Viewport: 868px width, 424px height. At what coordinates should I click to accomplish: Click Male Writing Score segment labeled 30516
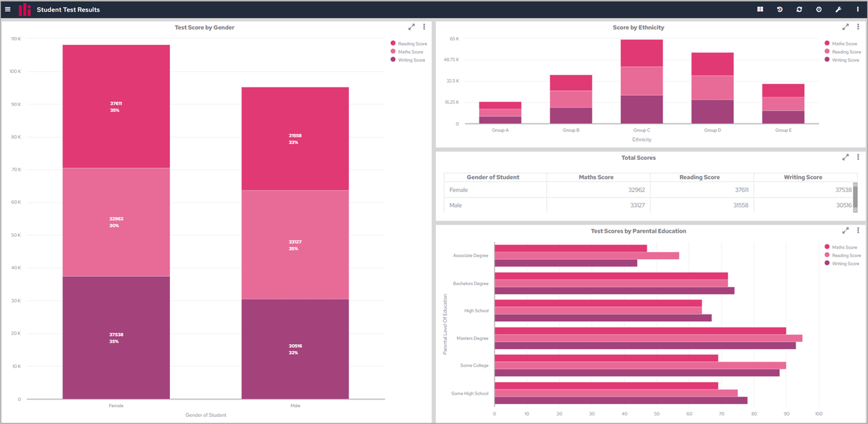[295, 349]
